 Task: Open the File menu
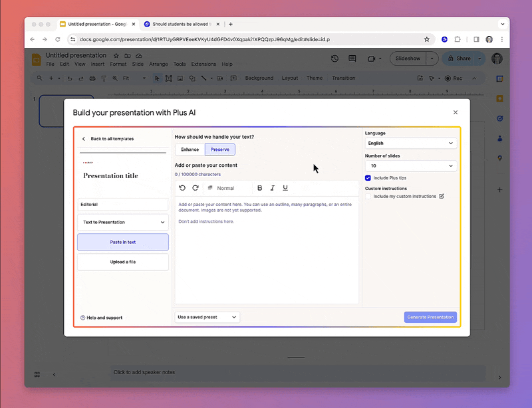51,64
